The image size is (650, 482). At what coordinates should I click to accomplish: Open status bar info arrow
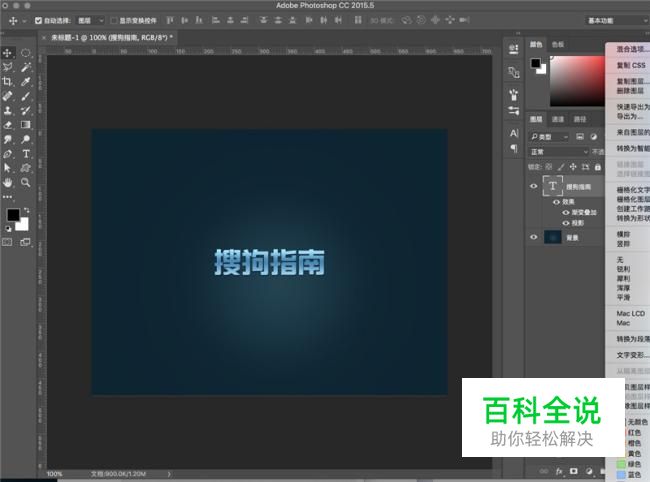169,474
